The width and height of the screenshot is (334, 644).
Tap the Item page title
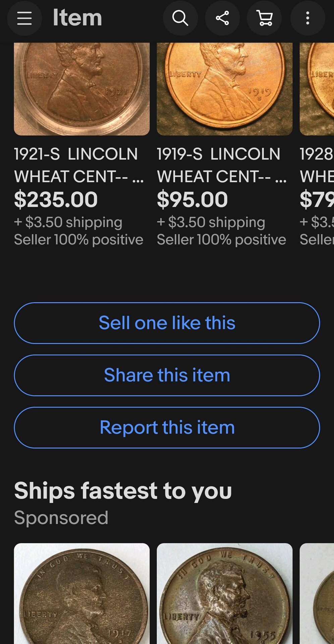[77, 18]
